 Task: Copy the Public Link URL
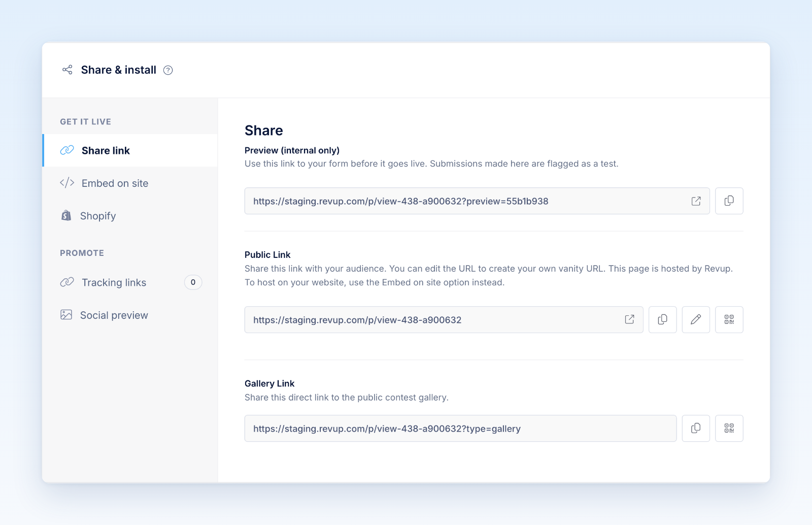tap(662, 319)
